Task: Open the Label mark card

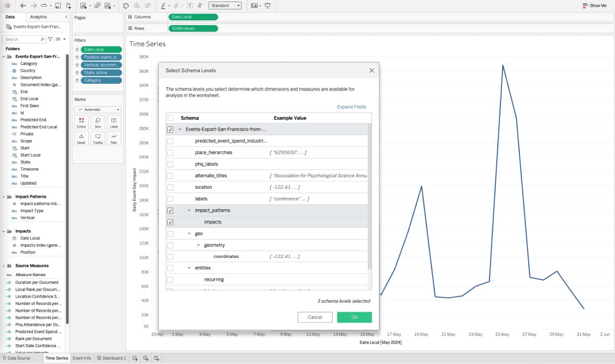Action: point(114,122)
